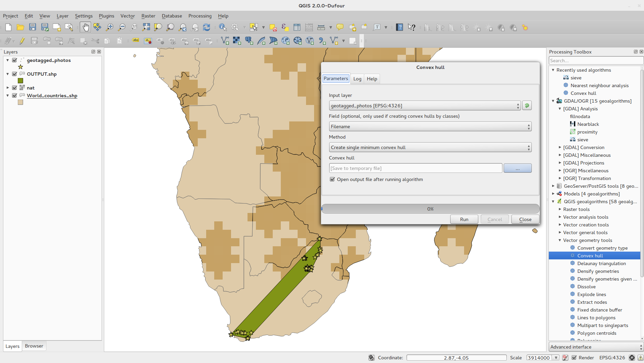Switch to the Log tab
The height and width of the screenshot is (363, 644).
(357, 79)
